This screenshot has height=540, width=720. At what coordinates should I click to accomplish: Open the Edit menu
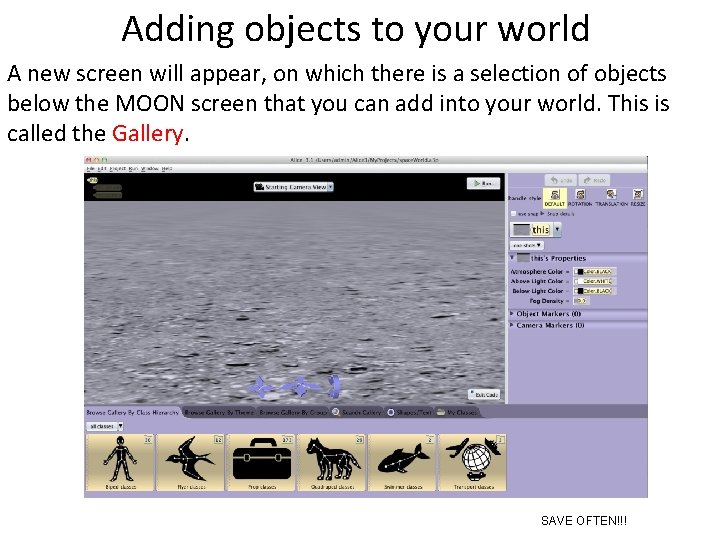(x=101, y=169)
